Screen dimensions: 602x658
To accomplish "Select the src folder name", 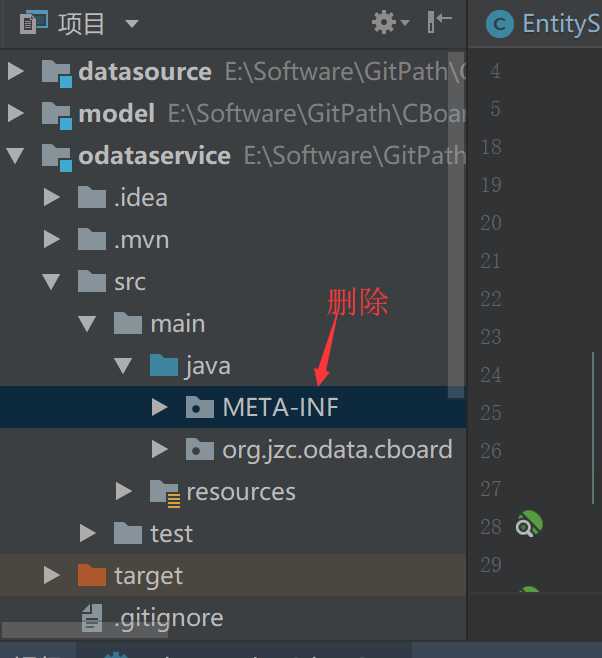I will click(x=130, y=282).
